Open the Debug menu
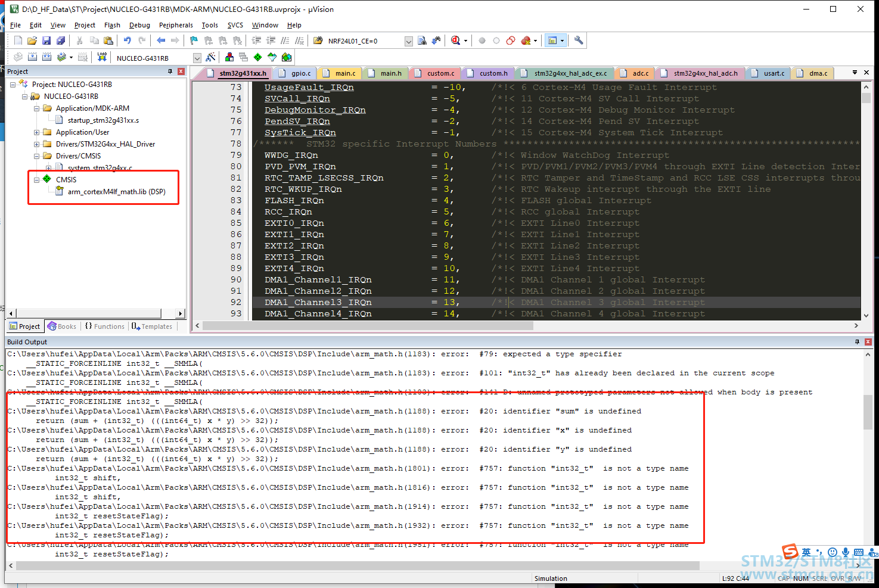This screenshot has width=879, height=588. 139,25
